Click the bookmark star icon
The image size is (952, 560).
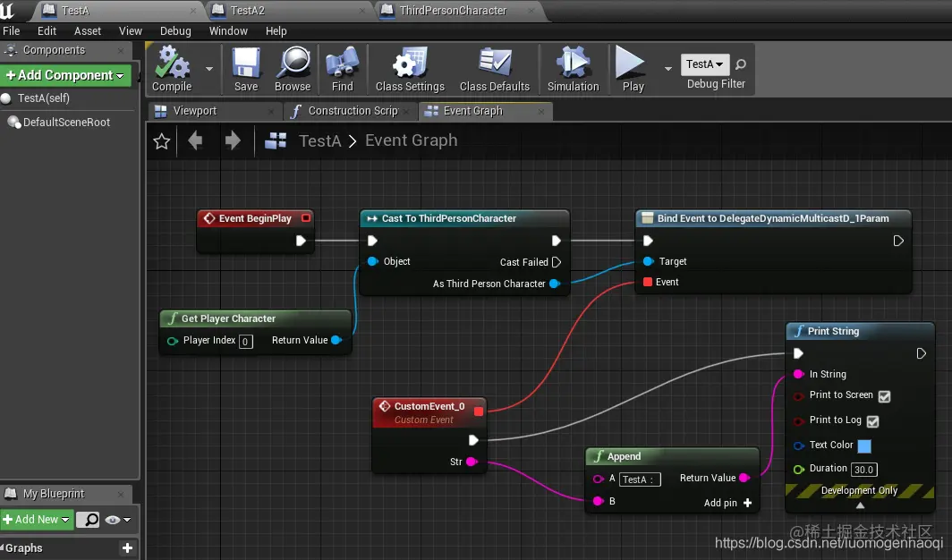(161, 141)
